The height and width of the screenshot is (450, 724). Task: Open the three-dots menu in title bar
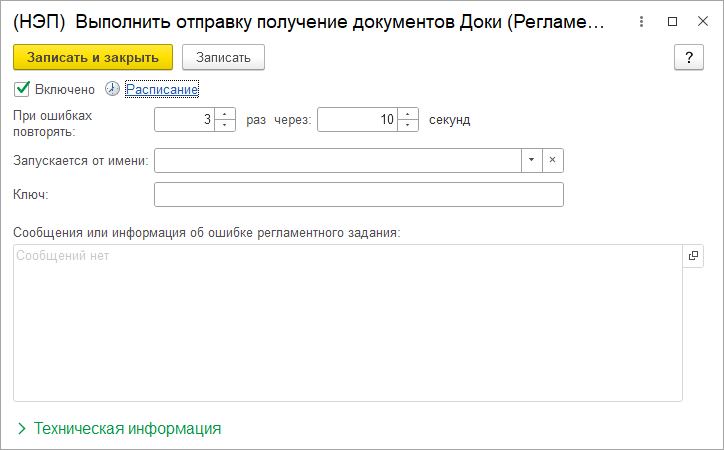click(x=643, y=20)
